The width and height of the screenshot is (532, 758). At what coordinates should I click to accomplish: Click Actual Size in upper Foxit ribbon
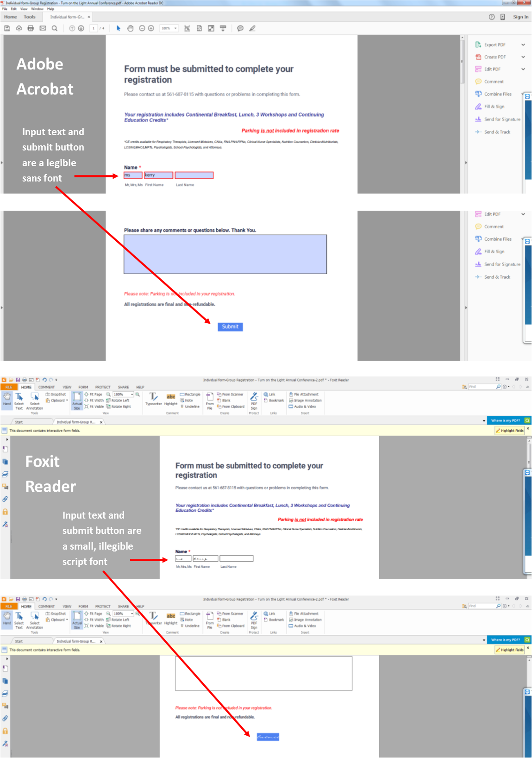click(77, 401)
